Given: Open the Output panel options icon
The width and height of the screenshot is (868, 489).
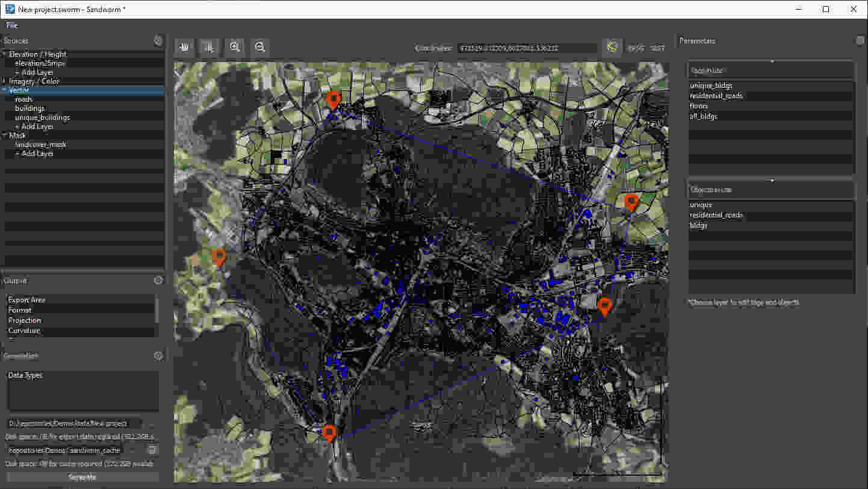Looking at the screenshot, I should [158, 281].
